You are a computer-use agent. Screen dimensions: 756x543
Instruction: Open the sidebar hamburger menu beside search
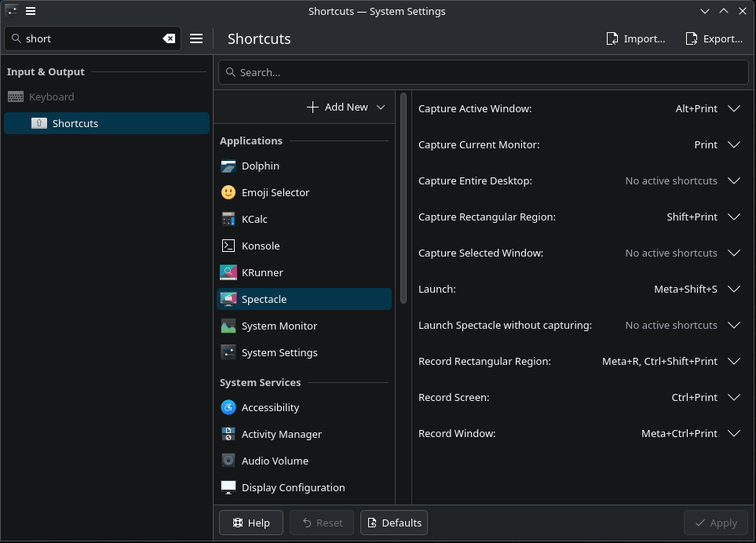[x=196, y=38]
